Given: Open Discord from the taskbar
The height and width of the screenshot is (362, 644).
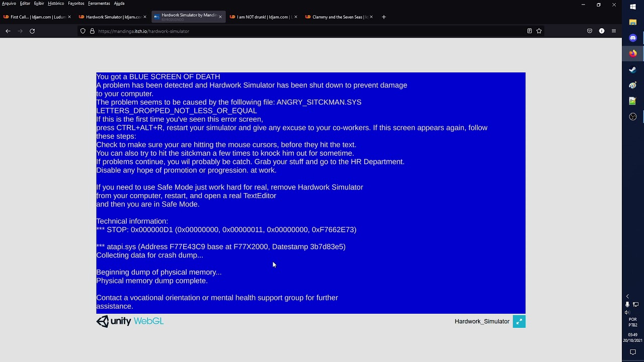Looking at the screenshot, I should tap(633, 38).
